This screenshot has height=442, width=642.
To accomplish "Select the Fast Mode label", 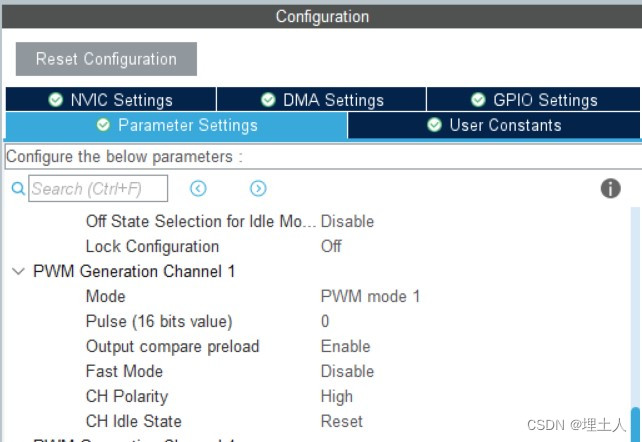I will pyautogui.click(x=124, y=371).
